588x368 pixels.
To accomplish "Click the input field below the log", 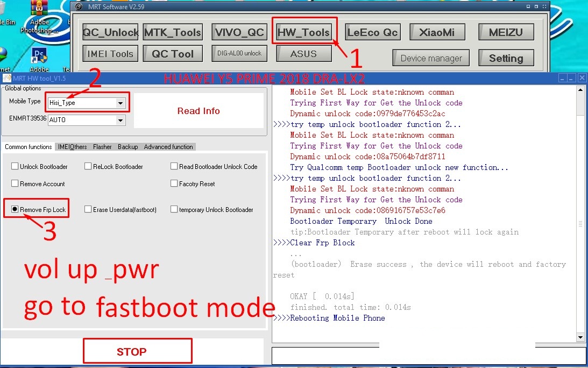I will coord(428,356).
